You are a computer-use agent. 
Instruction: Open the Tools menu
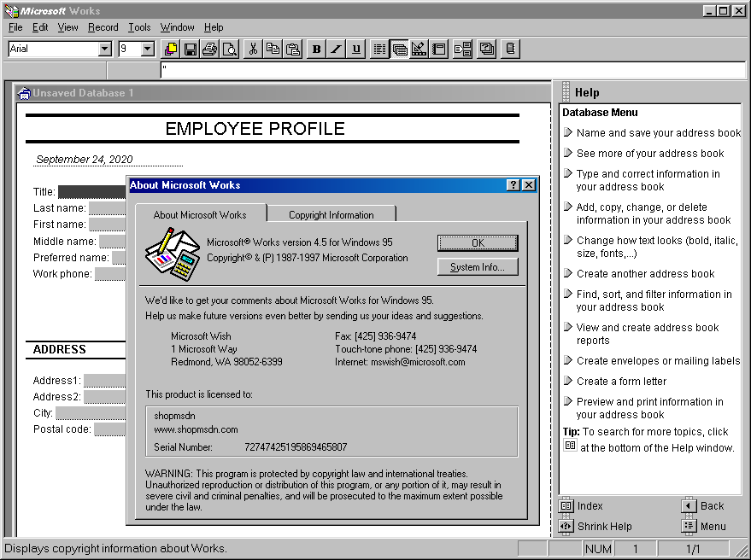tap(139, 27)
